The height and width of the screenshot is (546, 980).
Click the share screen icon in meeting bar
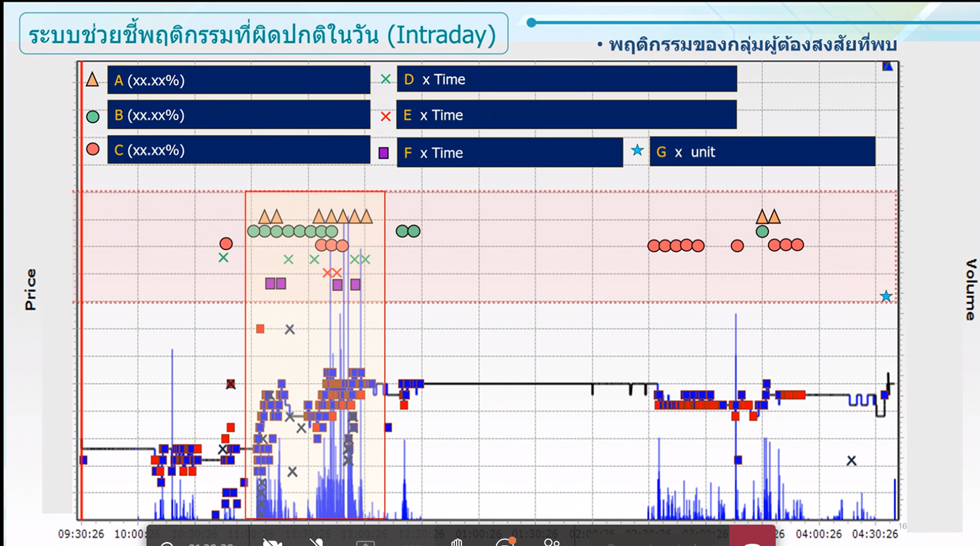click(x=365, y=543)
